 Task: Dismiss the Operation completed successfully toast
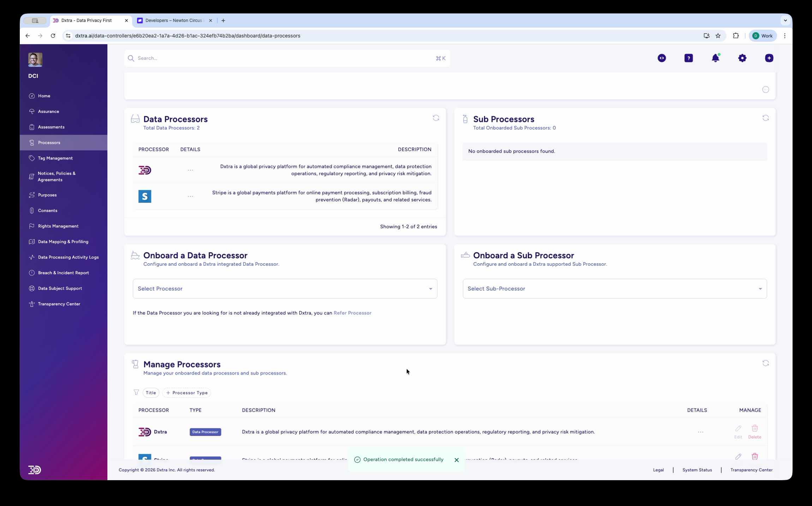click(456, 460)
